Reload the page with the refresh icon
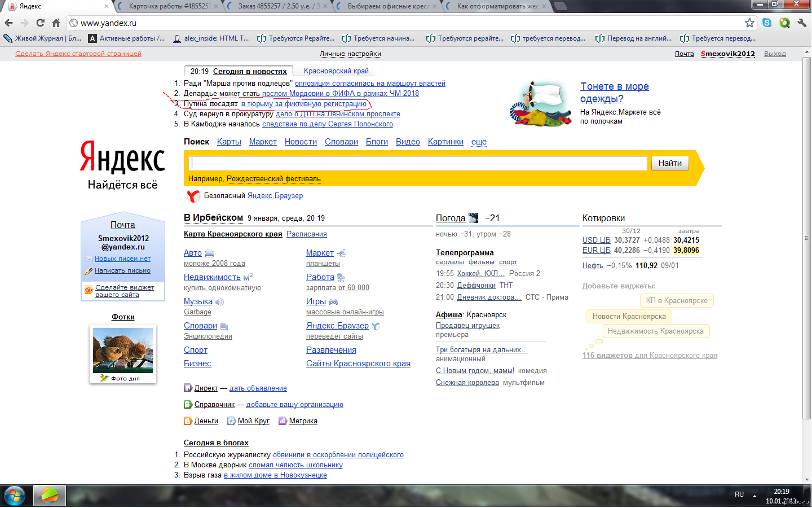812x508 pixels. (x=40, y=23)
